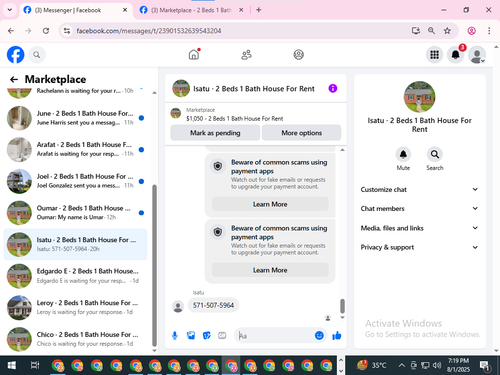The height and width of the screenshot is (375, 500).
Task: Send a voice clip with microphone icon
Action: point(175,335)
